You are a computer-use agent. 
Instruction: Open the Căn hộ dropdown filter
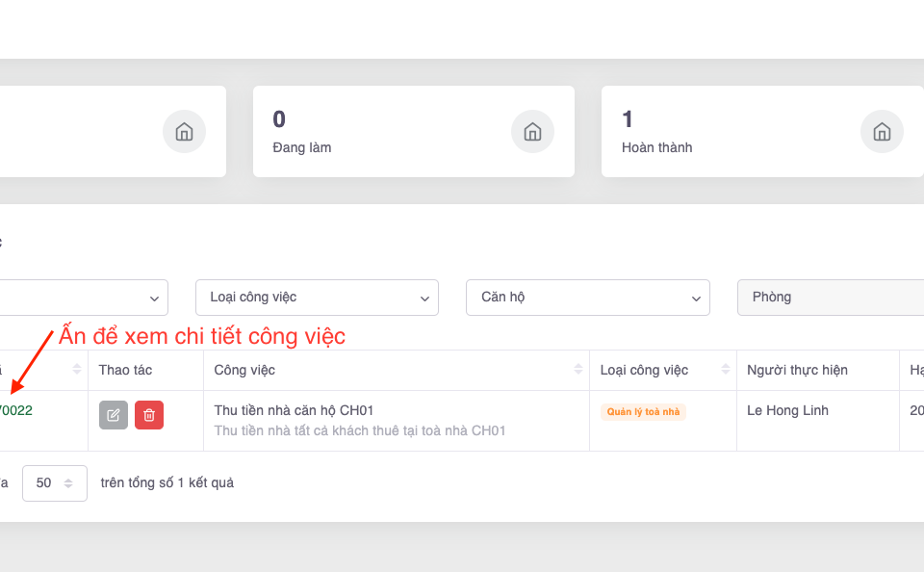(587, 298)
